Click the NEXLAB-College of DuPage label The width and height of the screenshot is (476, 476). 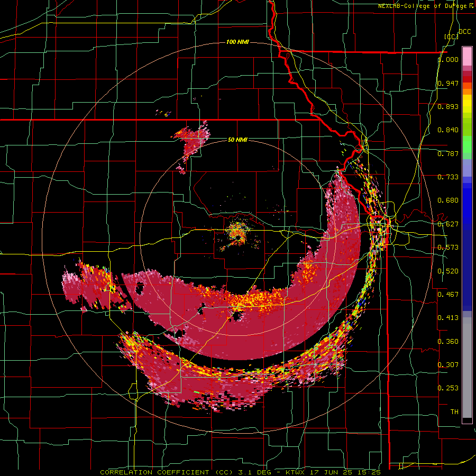[x=422, y=6]
